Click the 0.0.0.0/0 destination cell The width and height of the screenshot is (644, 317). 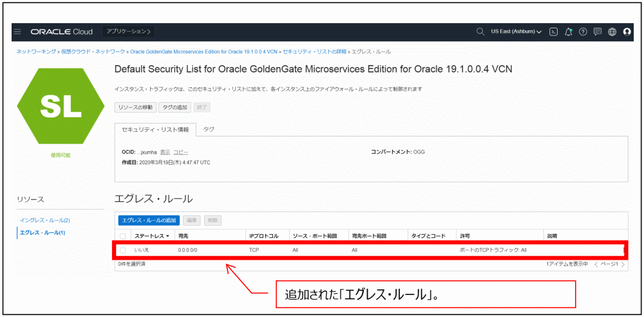click(188, 249)
